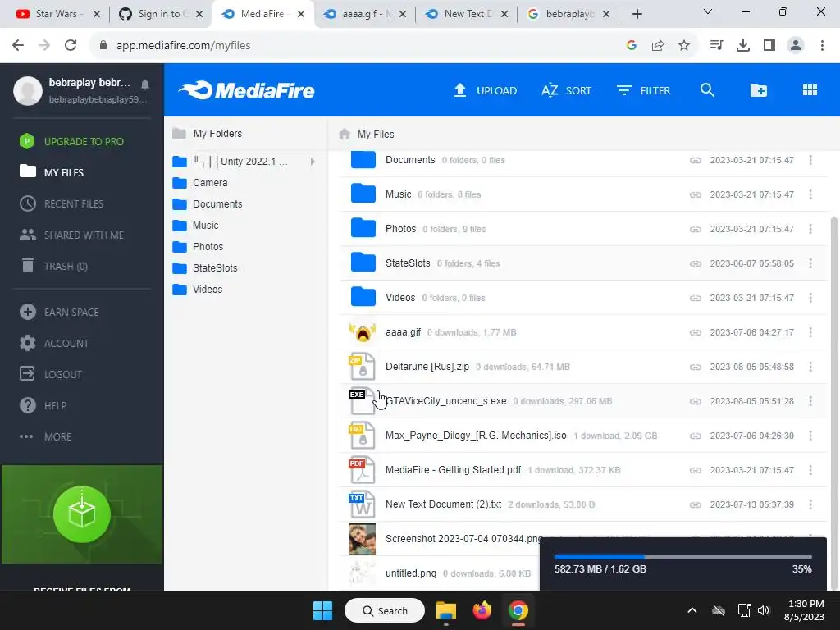Open Earn Space
Image resolution: width=840 pixels, height=630 pixels.
pos(59,312)
